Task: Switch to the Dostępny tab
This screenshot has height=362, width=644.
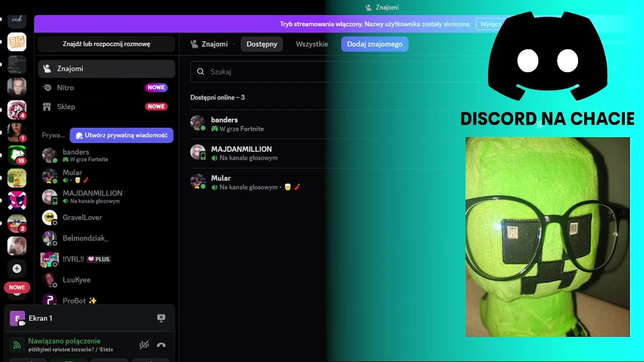Action: pos(262,44)
